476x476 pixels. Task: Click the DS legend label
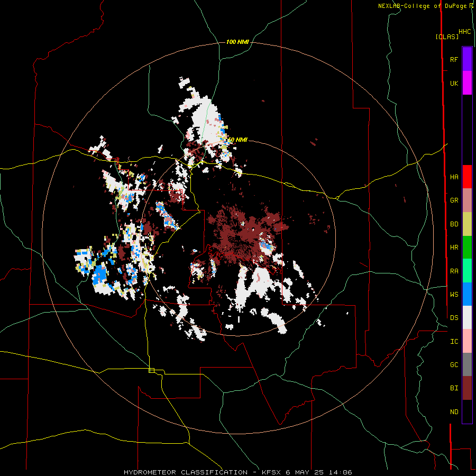point(454,317)
